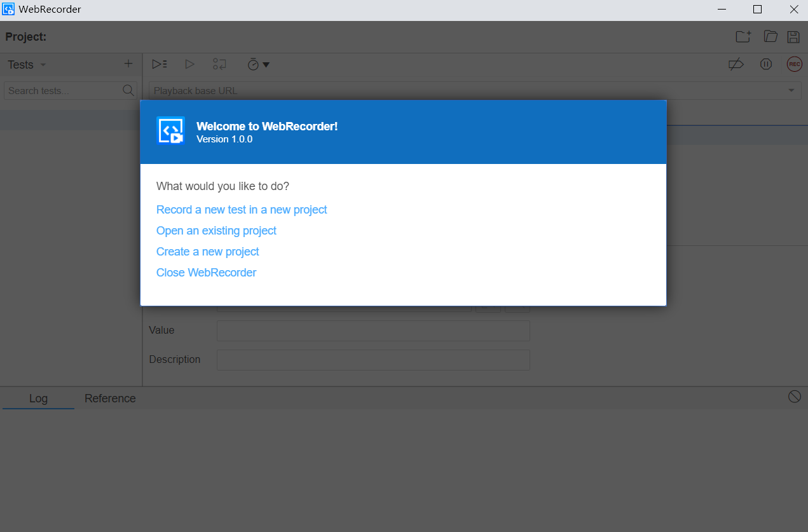Save the project with the floppy icon

point(793,37)
